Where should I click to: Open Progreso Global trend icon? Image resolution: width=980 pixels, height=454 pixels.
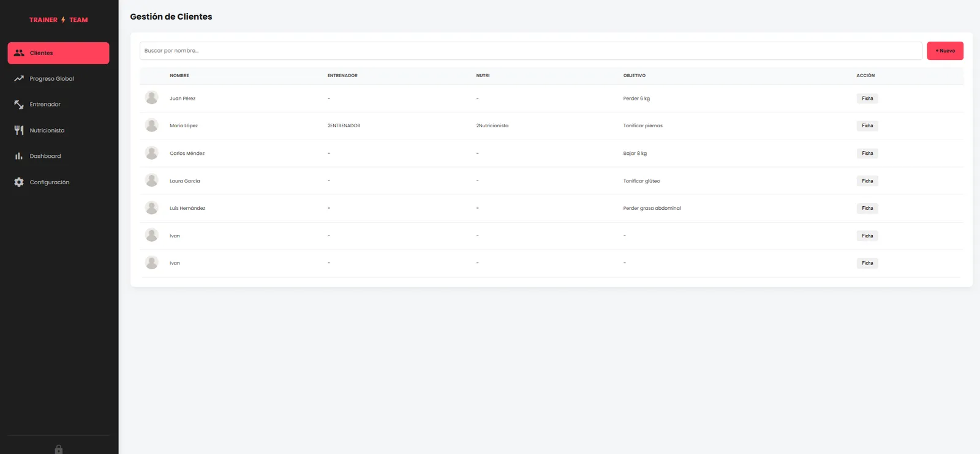[19, 79]
